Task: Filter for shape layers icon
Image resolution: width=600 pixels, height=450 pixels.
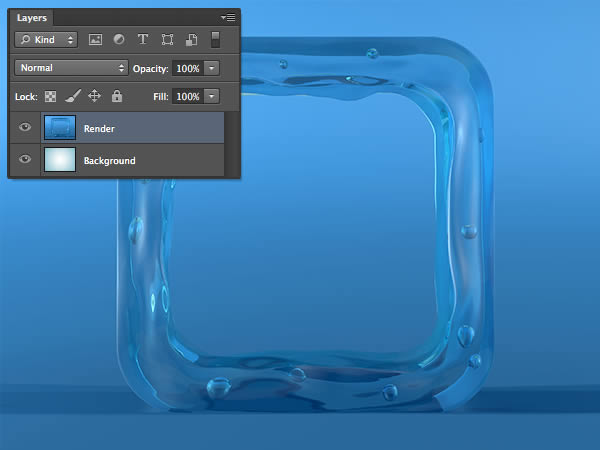Action: 167,39
